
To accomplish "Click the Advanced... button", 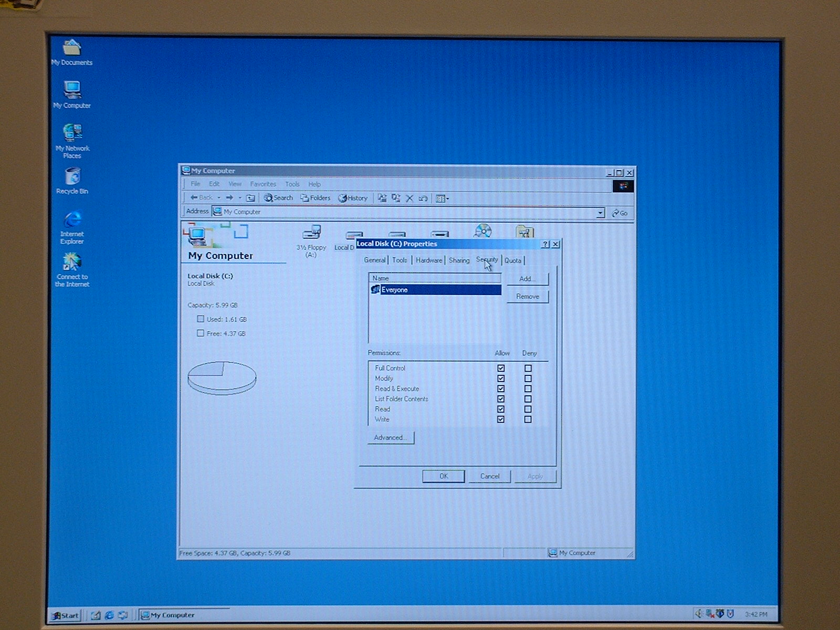I will (391, 438).
